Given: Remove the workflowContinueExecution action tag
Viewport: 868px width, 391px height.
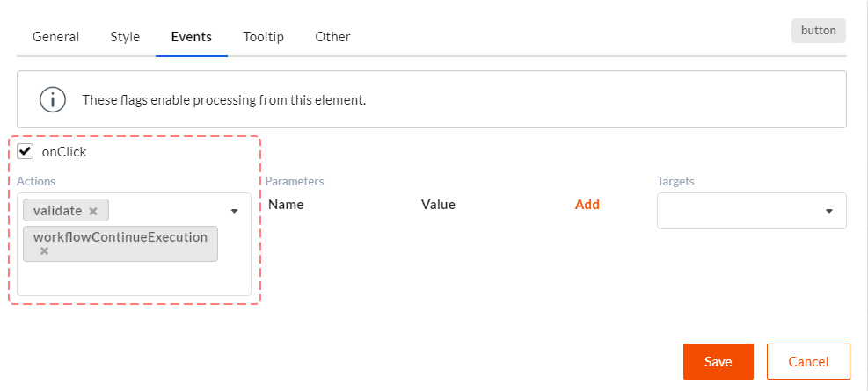Looking at the screenshot, I should tap(44, 251).
